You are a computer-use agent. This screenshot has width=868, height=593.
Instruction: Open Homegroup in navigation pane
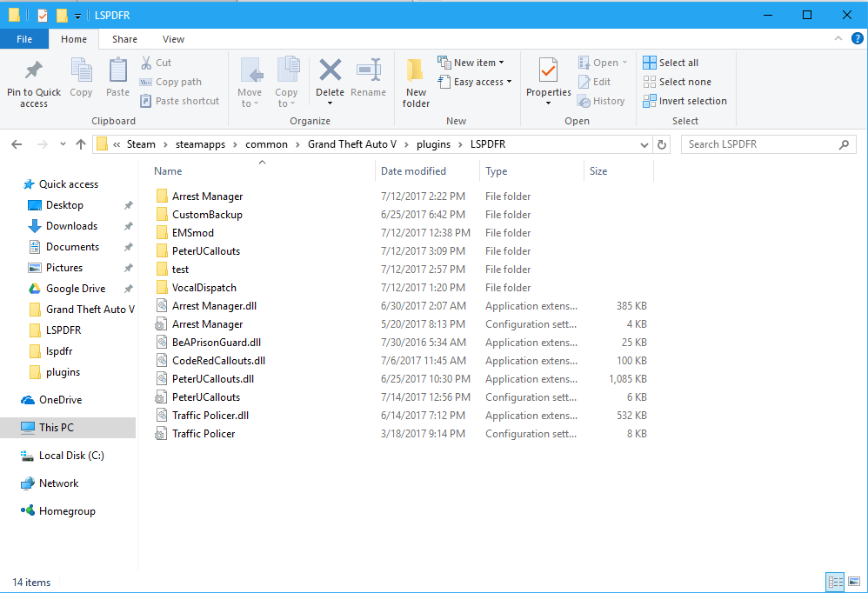coord(67,511)
